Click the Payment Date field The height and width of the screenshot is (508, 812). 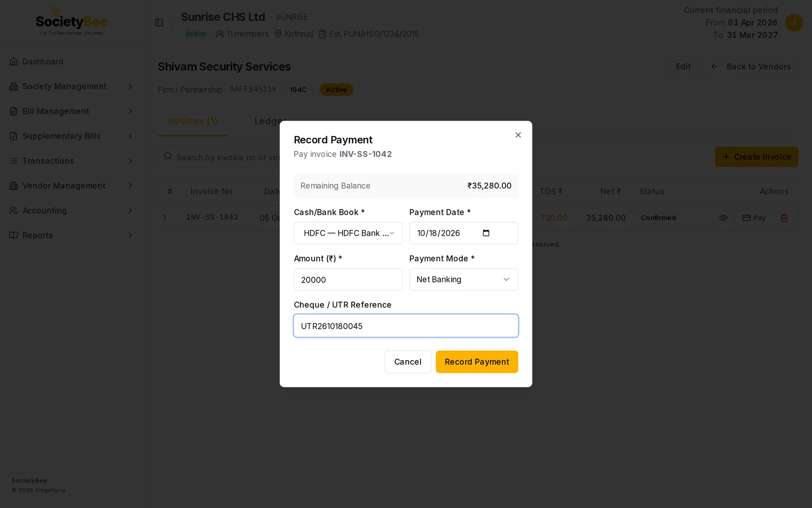point(464,233)
